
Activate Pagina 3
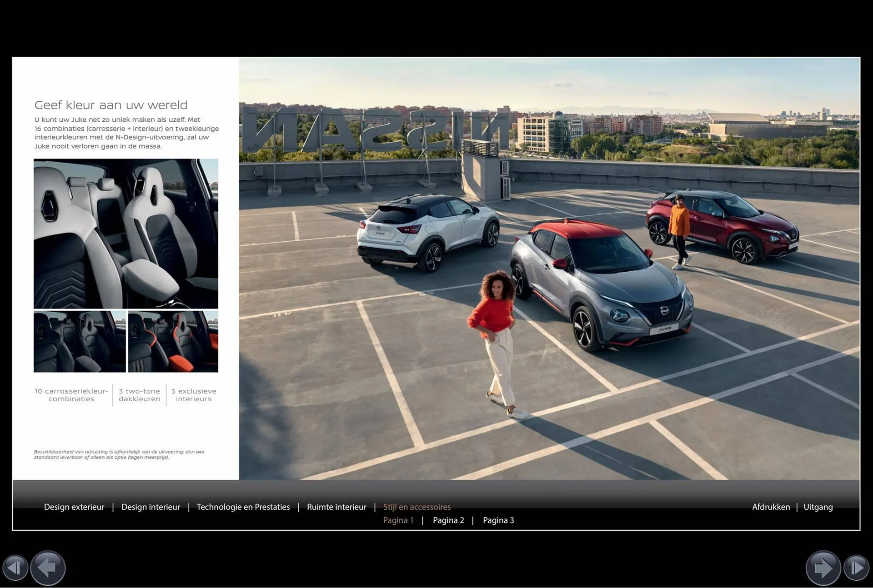(498, 520)
